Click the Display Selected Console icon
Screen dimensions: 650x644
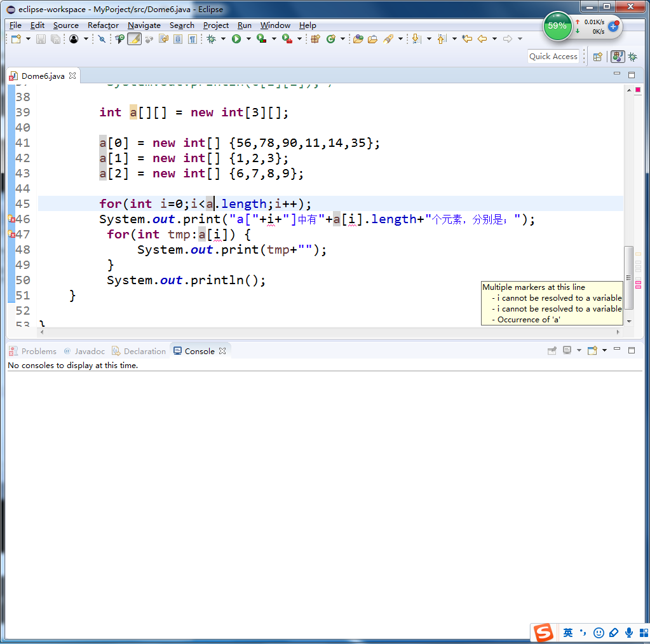pyautogui.click(x=567, y=351)
